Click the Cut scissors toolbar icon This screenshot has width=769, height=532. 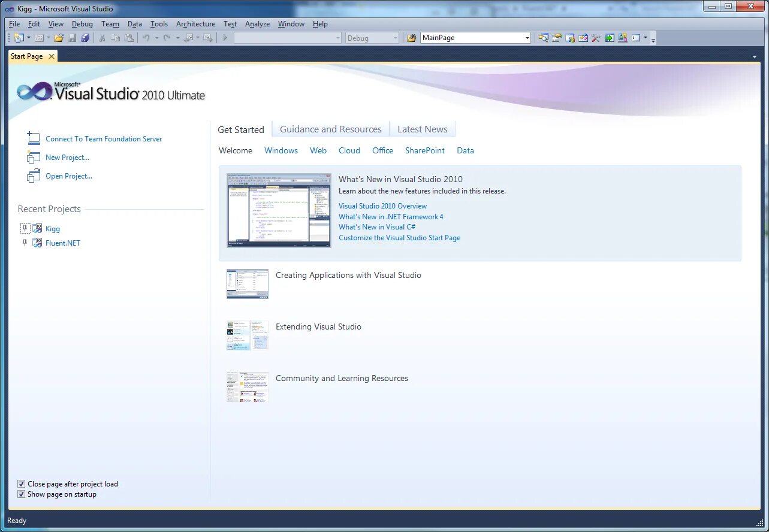pos(102,38)
